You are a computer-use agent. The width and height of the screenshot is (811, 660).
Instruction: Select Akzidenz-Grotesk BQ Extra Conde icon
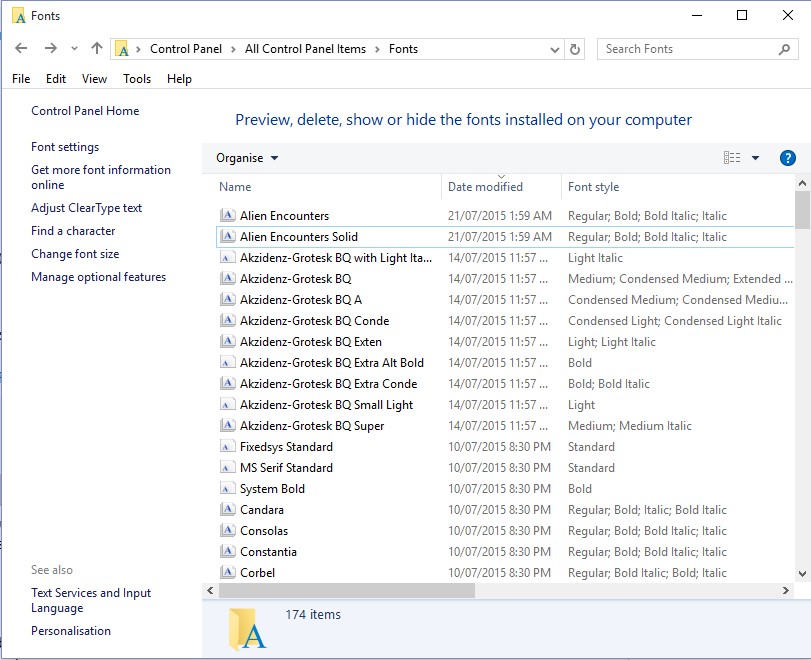coord(227,384)
